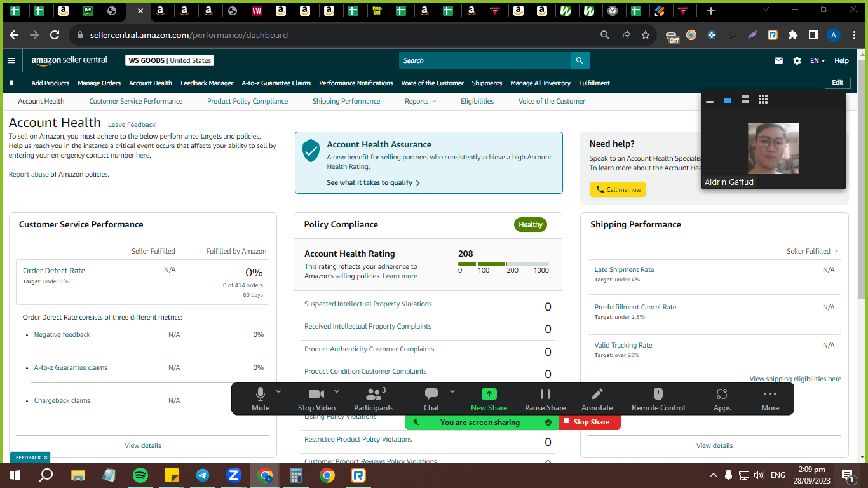Open the Manage Orders menu item
The height and width of the screenshot is (488, 868).
[x=99, y=83]
